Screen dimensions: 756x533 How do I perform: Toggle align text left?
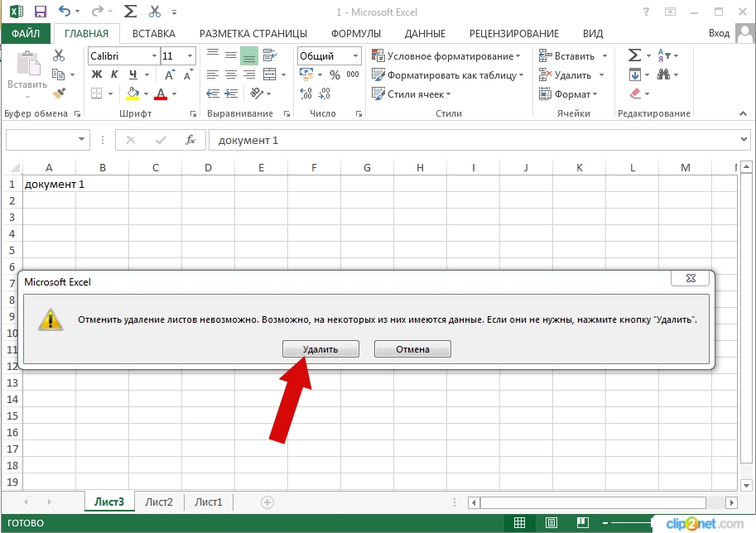point(213,74)
